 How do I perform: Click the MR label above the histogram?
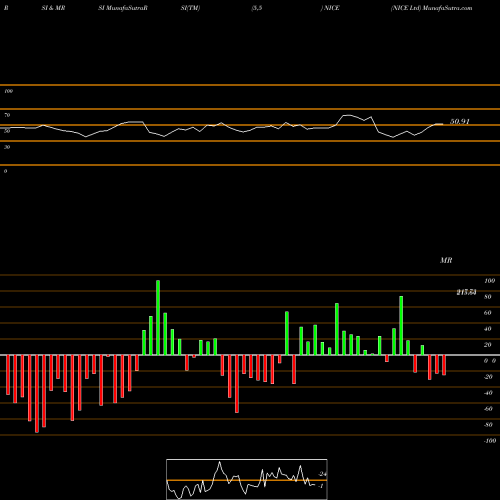[446, 260]
